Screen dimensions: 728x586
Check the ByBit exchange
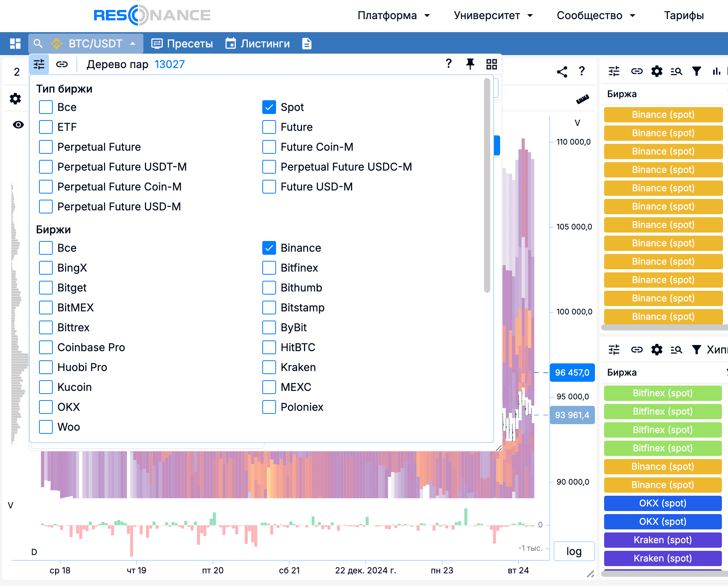pyautogui.click(x=269, y=327)
